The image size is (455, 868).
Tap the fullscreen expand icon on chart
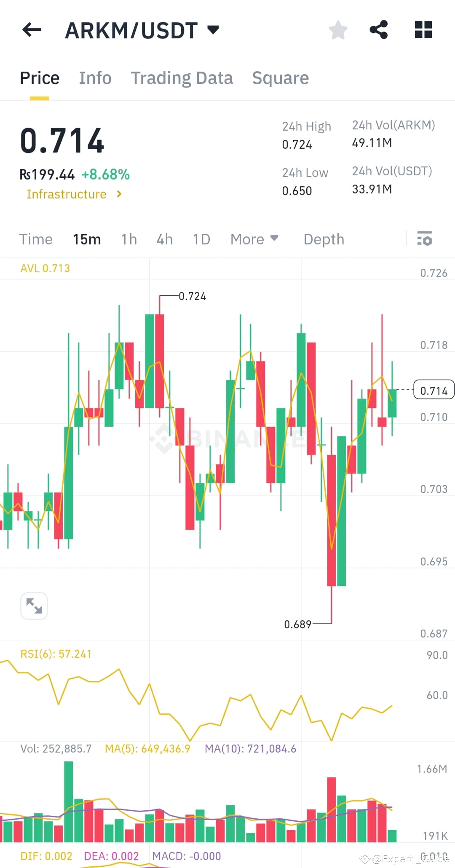pos(34,605)
